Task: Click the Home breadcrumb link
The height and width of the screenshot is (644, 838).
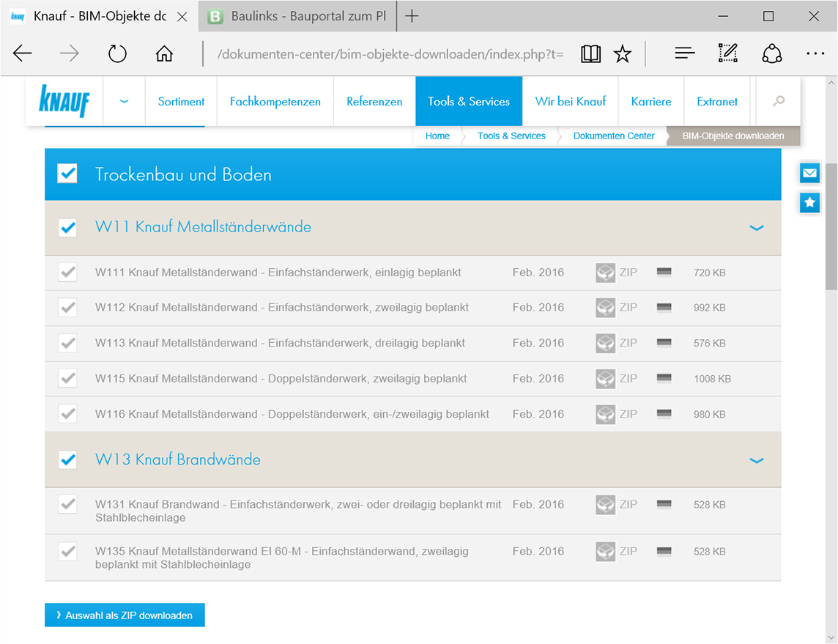Action: 437,136
